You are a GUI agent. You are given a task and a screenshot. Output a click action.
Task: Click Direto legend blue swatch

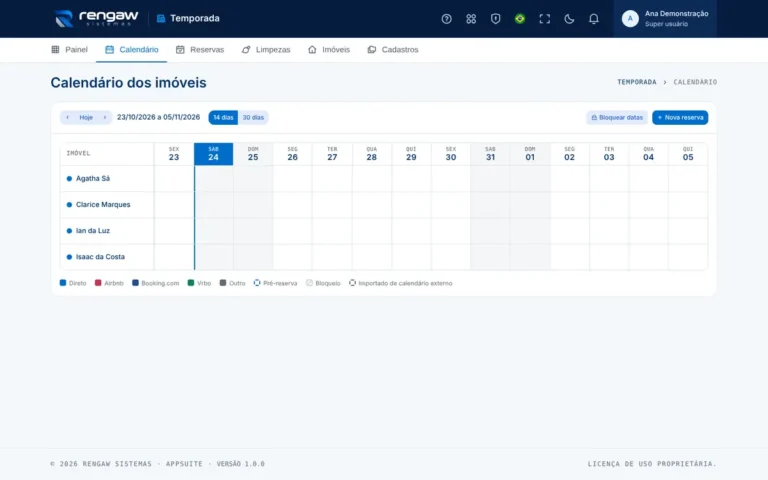click(63, 283)
